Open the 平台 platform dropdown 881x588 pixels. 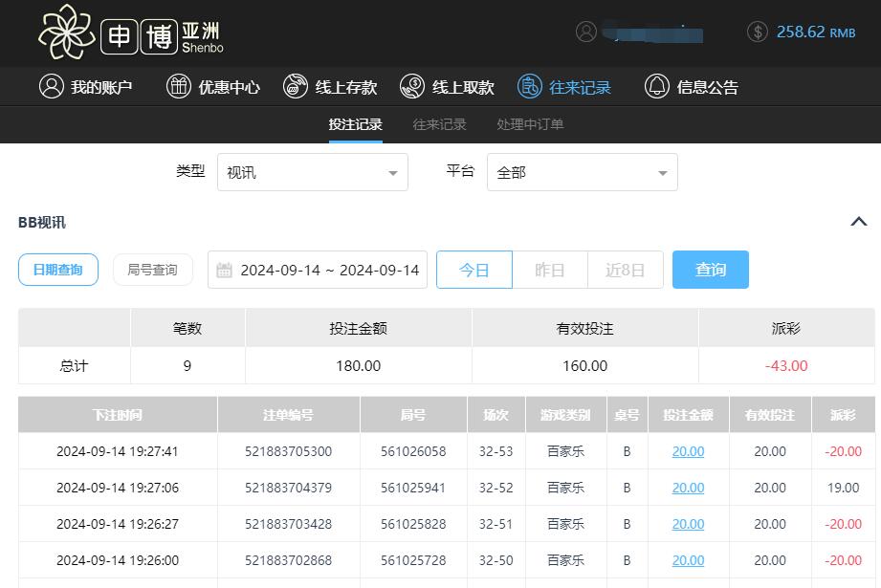583,172
